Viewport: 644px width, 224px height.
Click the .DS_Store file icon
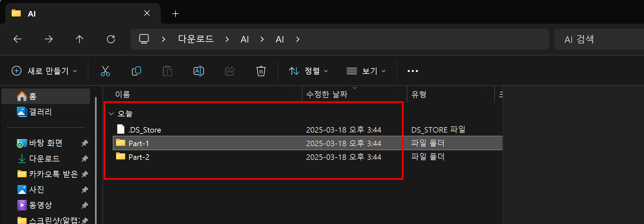121,129
